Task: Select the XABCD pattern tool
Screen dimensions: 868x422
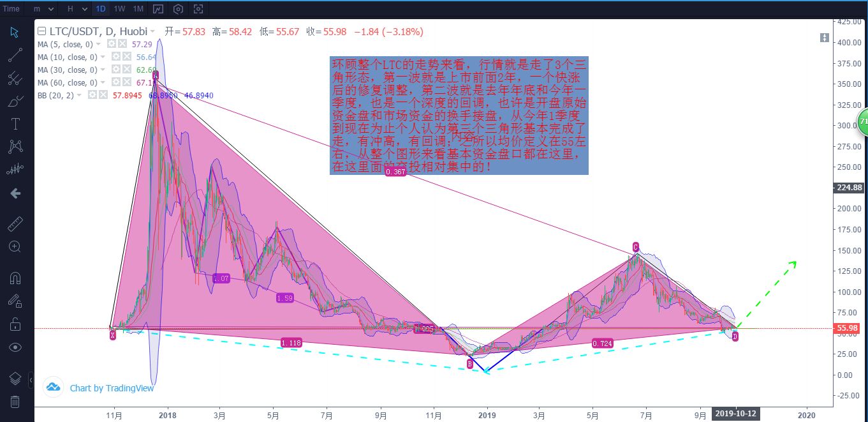Action: 15,147
